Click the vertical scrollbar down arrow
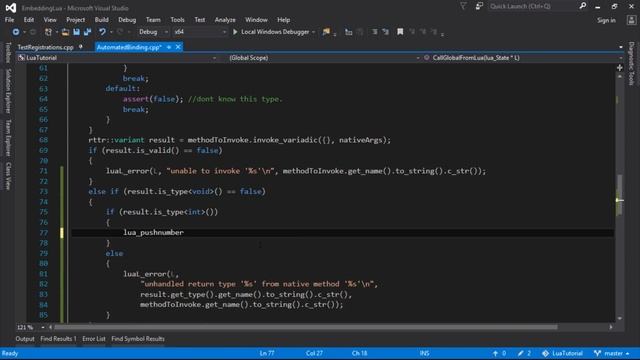 tap(620, 318)
